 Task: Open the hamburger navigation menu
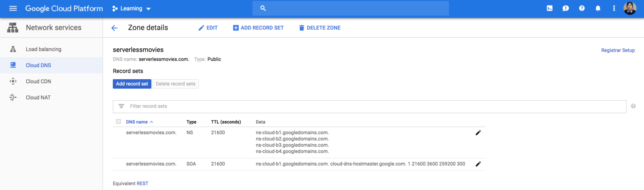tap(13, 8)
